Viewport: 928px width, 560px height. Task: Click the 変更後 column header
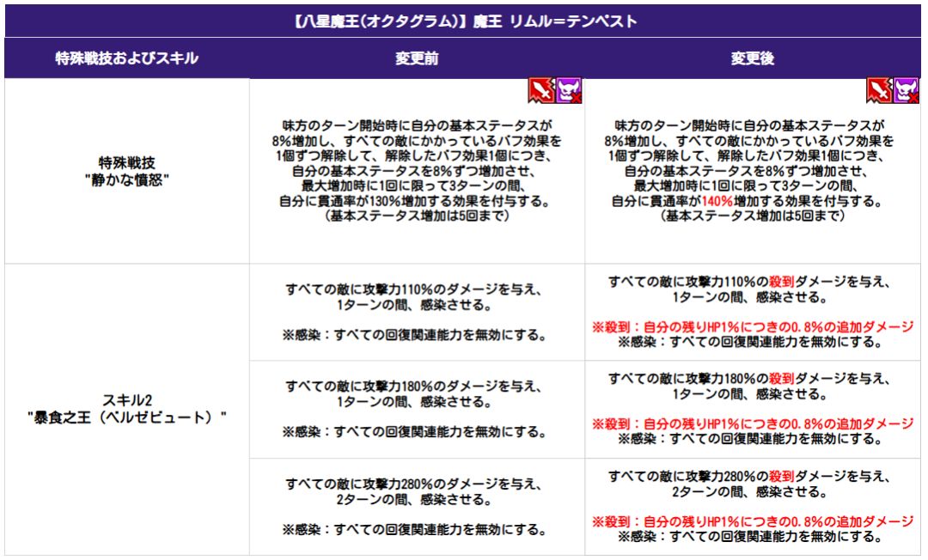[752, 58]
